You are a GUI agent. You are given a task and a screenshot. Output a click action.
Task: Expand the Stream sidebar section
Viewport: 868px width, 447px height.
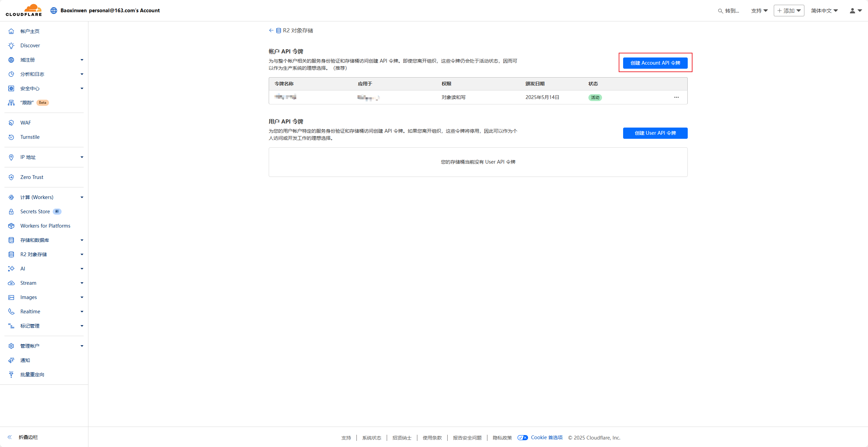click(x=82, y=283)
